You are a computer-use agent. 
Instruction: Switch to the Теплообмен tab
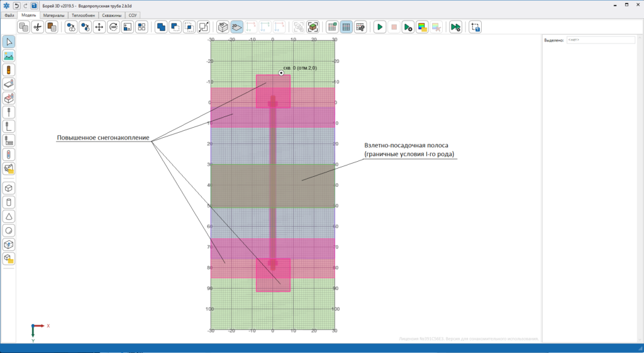click(84, 15)
